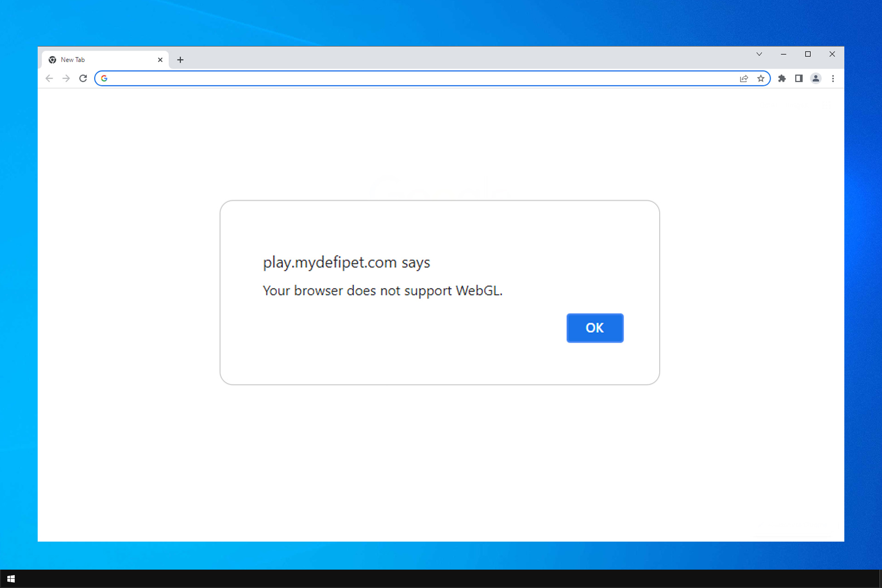This screenshot has height=588, width=882.
Task: Bookmark this tab with the star icon
Action: click(761, 79)
